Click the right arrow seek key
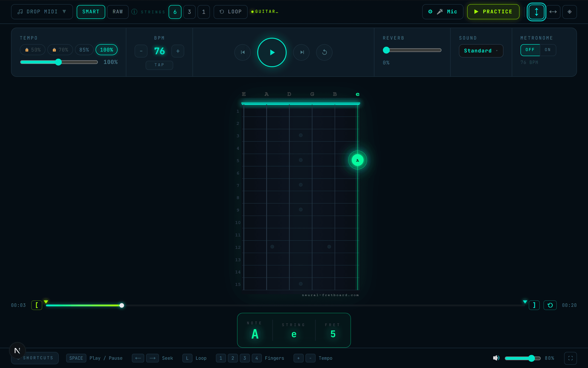Screen dimensions: 588x368 click(152, 358)
